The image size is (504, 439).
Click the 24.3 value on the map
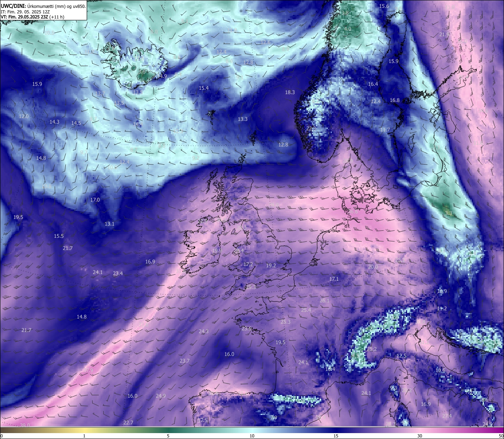[204, 332]
